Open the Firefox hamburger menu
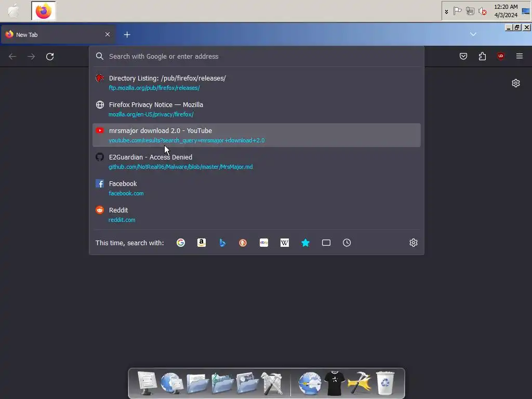The height and width of the screenshot is (399, 532). click(520, 56)
